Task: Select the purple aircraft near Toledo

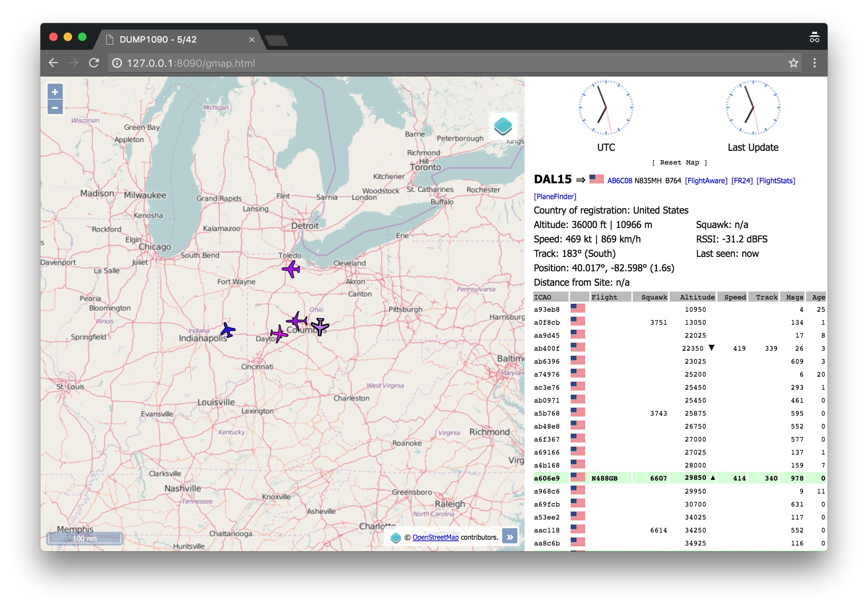Action: (291, 269)
